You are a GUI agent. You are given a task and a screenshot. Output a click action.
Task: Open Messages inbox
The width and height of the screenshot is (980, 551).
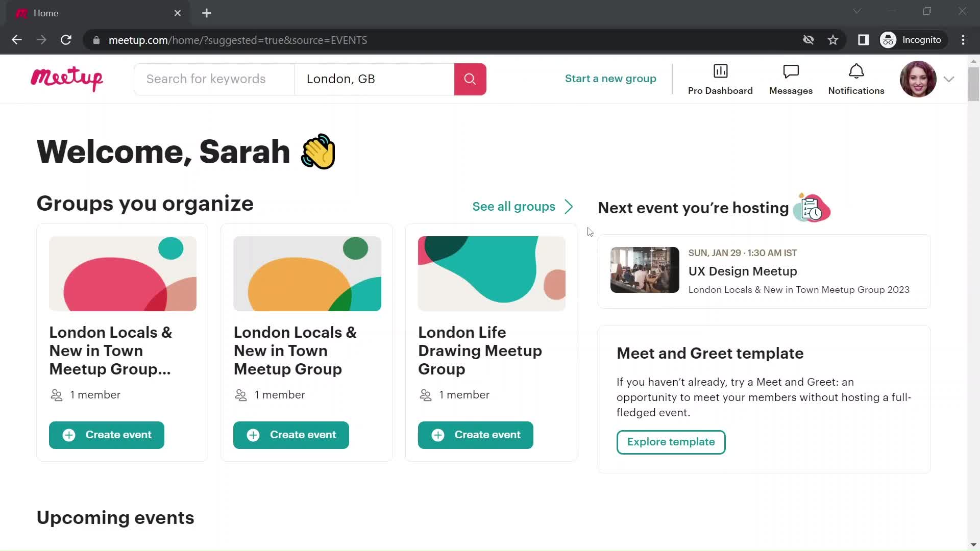[x=792, y=79]
